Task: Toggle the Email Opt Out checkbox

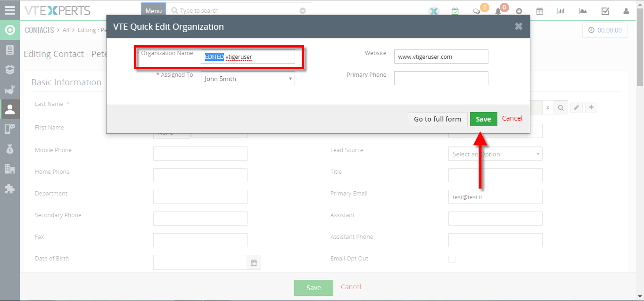Action: [x=452, y=259]
